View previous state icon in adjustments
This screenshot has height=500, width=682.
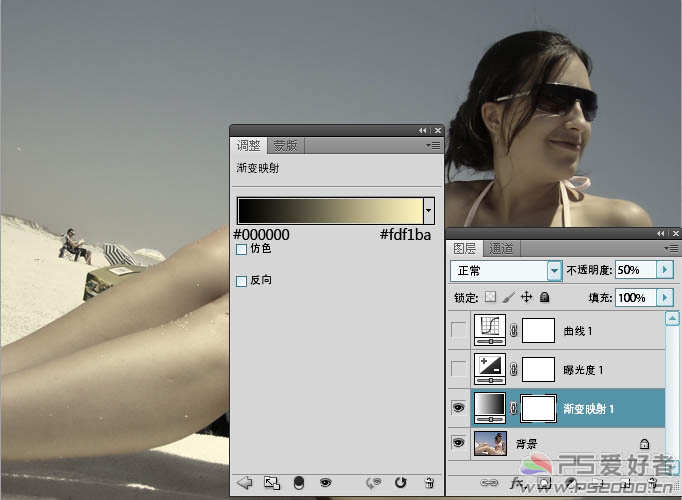tap(373, 483)
